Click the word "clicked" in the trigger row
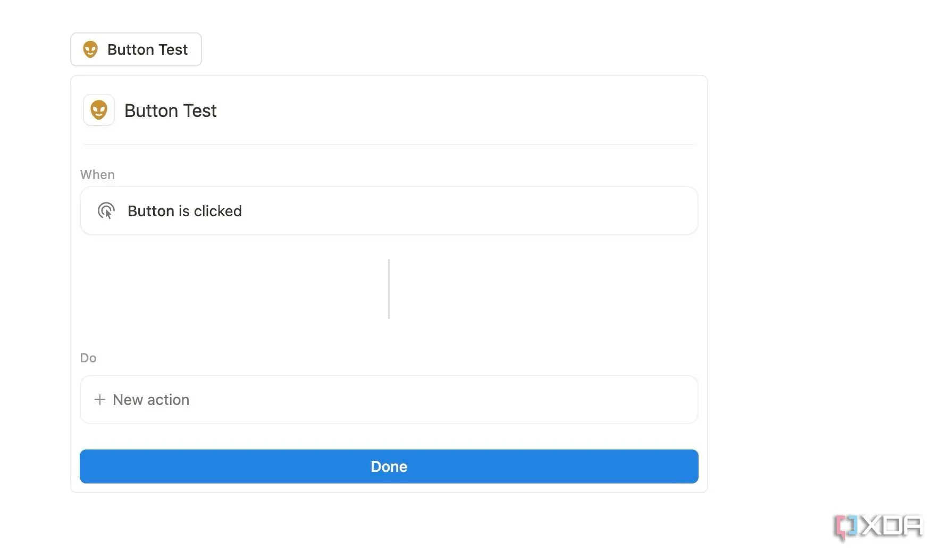Viewport: 941px width, 560px height. click(217, 211)
